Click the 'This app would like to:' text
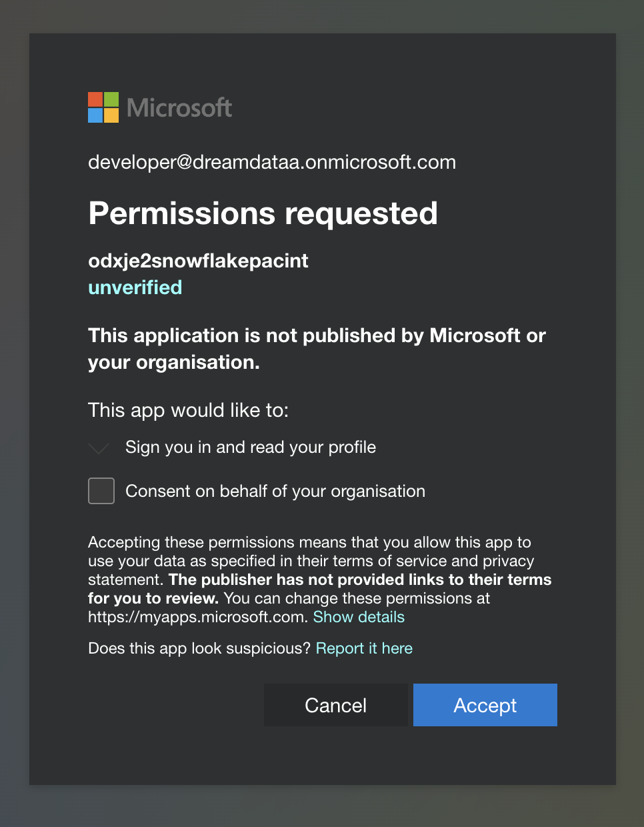Viewport: 644px width, 827px height. point(188,409)
